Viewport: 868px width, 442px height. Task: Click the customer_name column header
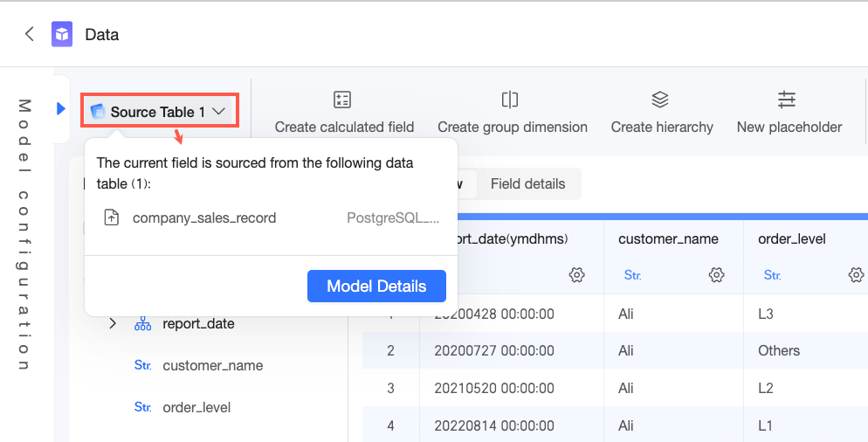[x=668, y=238]
